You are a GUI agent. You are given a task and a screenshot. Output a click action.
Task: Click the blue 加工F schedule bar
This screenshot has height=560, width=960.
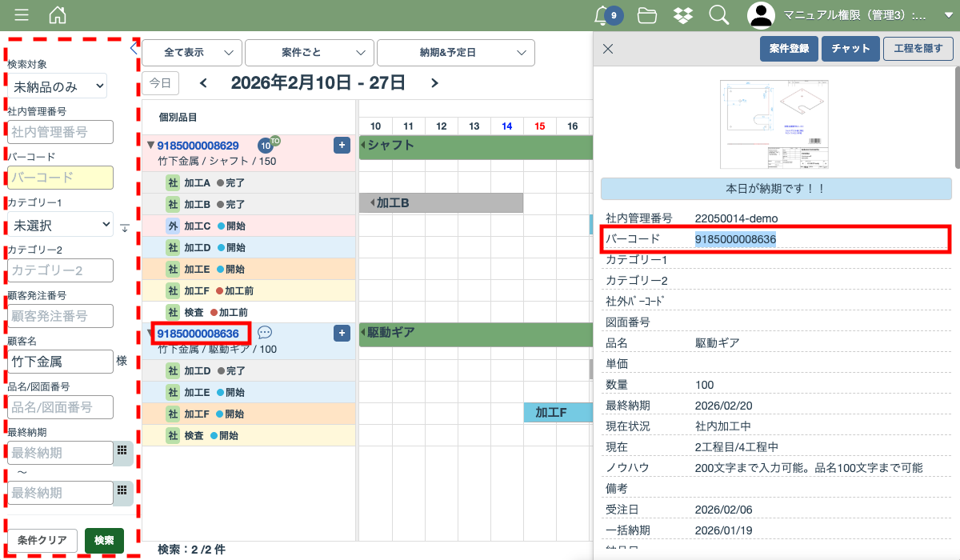click(558, 413)
